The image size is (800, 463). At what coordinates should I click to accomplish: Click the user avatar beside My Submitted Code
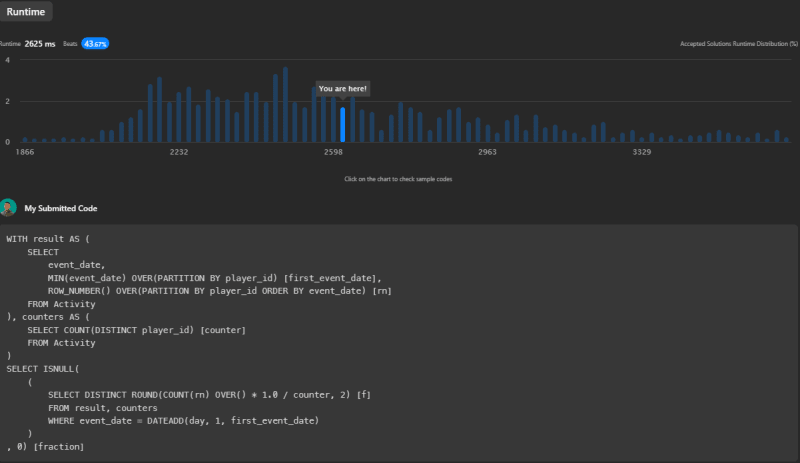[x=8, y=208]
